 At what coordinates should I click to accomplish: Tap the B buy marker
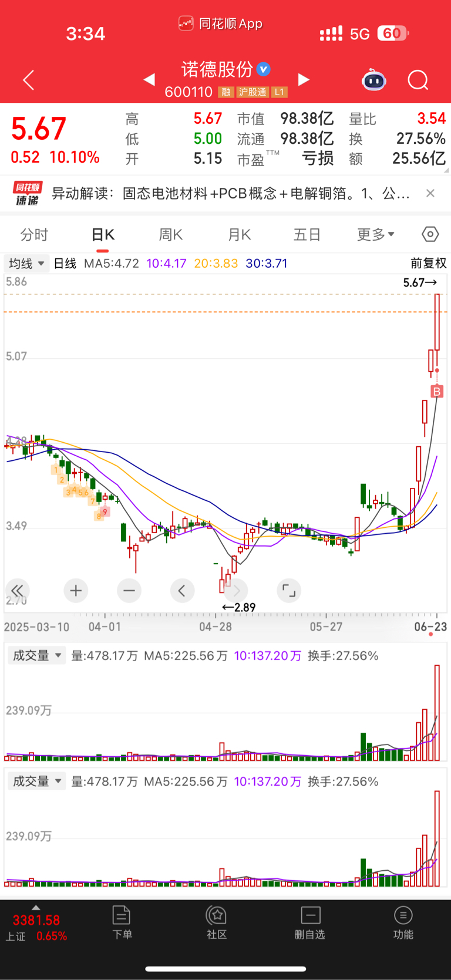click(436, 391)
